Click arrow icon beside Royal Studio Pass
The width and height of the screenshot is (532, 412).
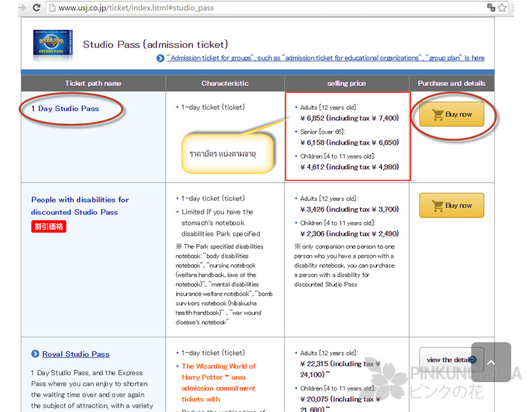(35, 354)
